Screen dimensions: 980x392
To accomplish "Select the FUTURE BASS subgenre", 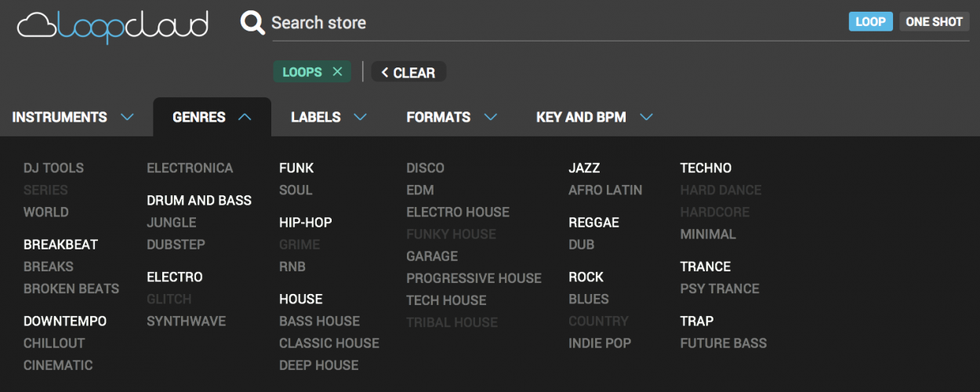I will point(723,343).
